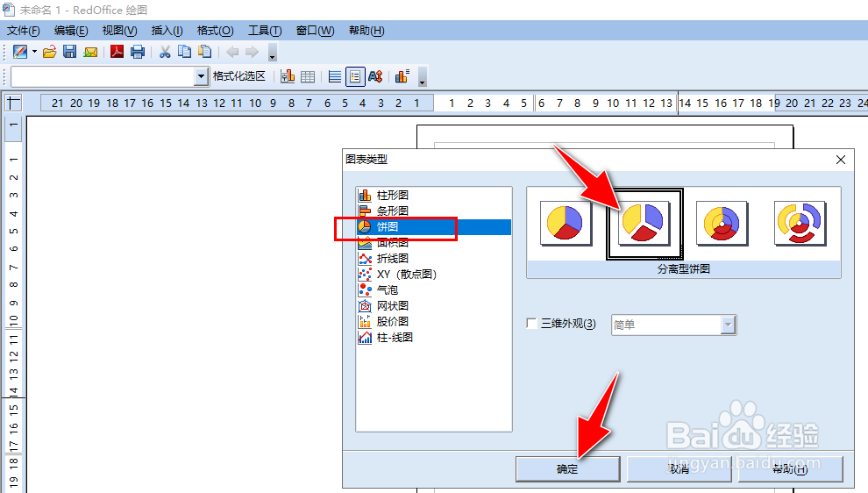This screenshot has width=868, height=493.
Task: Open the 视图(V) menu
Action: [x=119, y=31]
